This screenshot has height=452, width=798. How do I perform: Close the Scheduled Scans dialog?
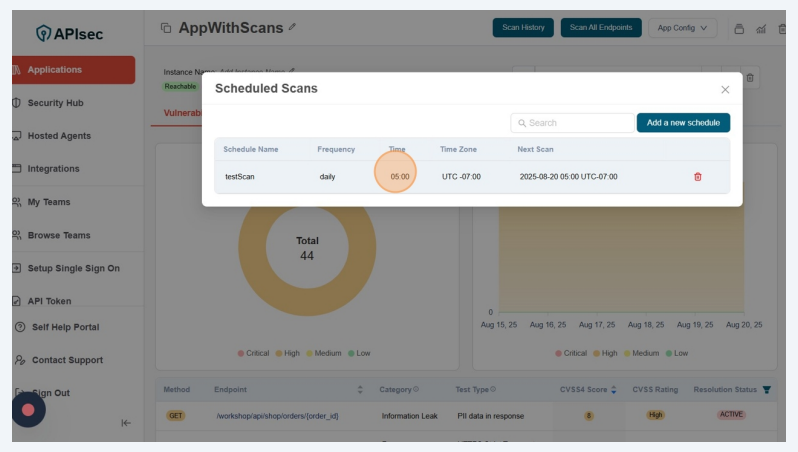[x=725, y=89]
